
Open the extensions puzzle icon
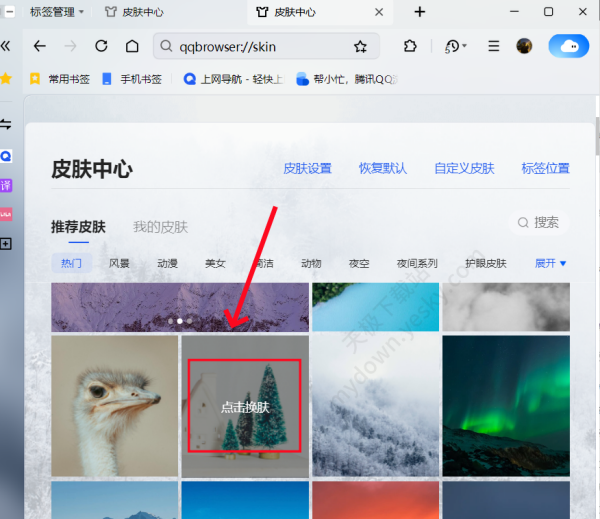[410, 46]
